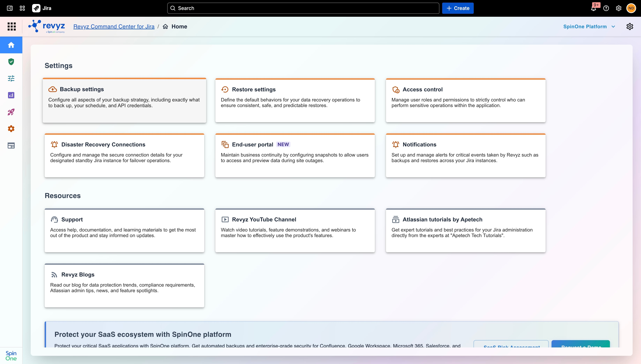Viewport: 641px width, 364px height.
Task: Open the Backup settings card
Action: [x=124, y=100]
